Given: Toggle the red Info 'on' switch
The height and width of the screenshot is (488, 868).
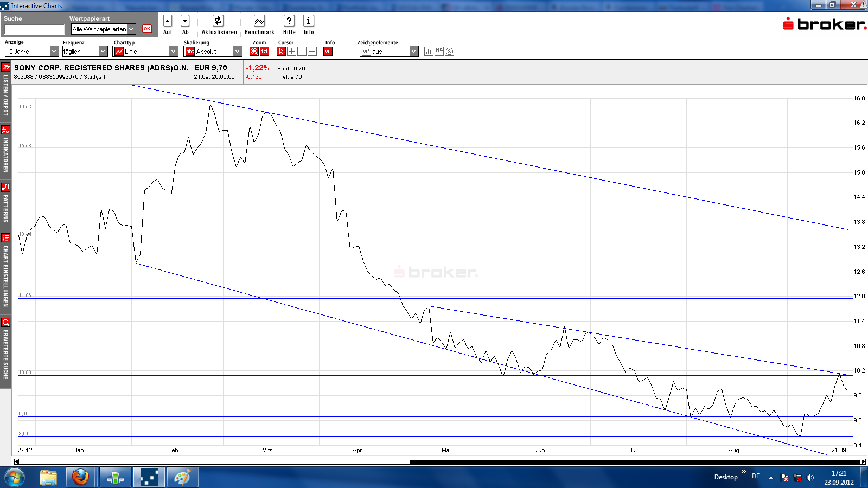Looking at the screenshot, I should (328, 52).
